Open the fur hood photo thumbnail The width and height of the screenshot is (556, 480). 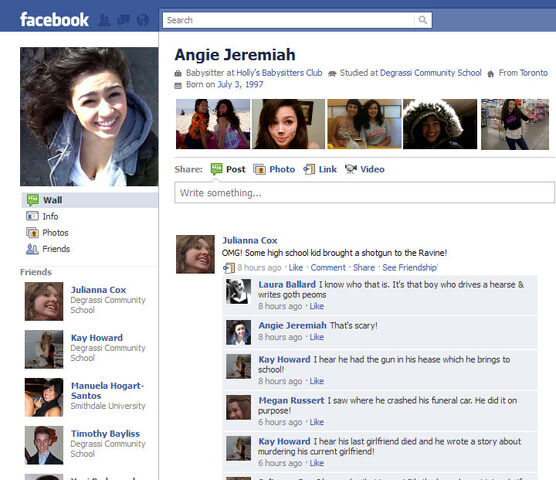point(440,124)
